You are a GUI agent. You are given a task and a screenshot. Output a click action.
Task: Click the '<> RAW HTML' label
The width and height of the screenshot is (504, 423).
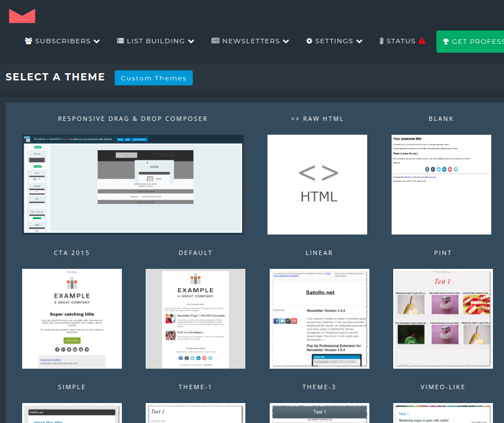tap(317, 119)
